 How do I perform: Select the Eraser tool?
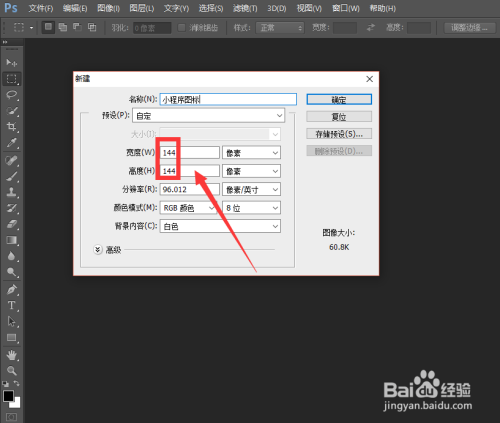12,224
